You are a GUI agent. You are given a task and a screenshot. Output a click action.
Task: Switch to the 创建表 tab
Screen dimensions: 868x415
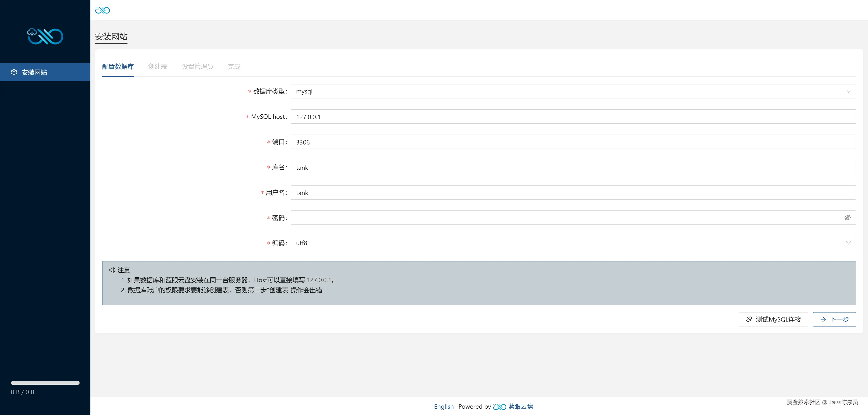tap(158, 67)
